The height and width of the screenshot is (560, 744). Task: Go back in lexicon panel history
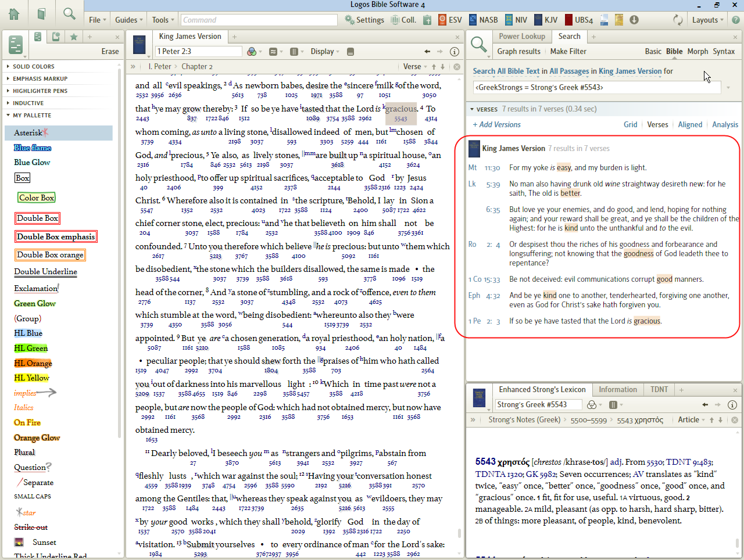pos(705,405)
